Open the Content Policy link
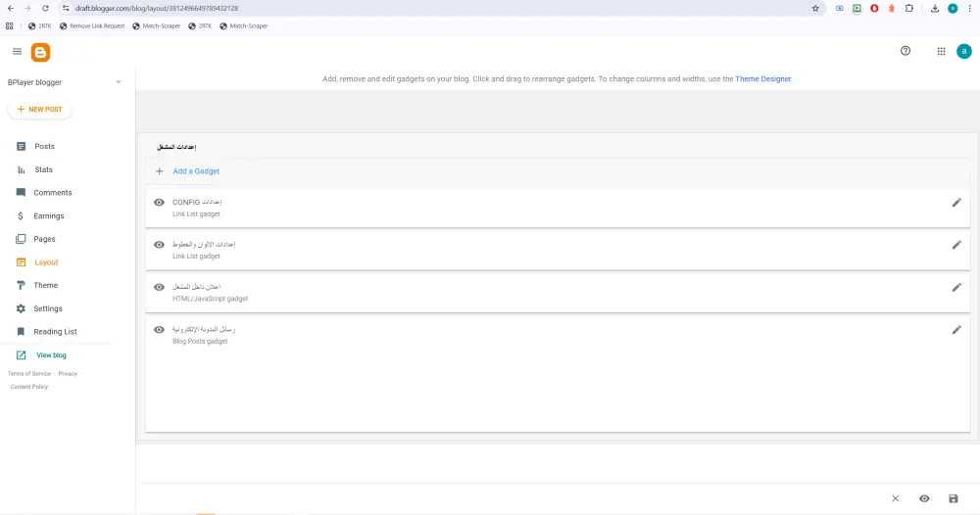This screenshot has width=980, height=515. (29, 387)
